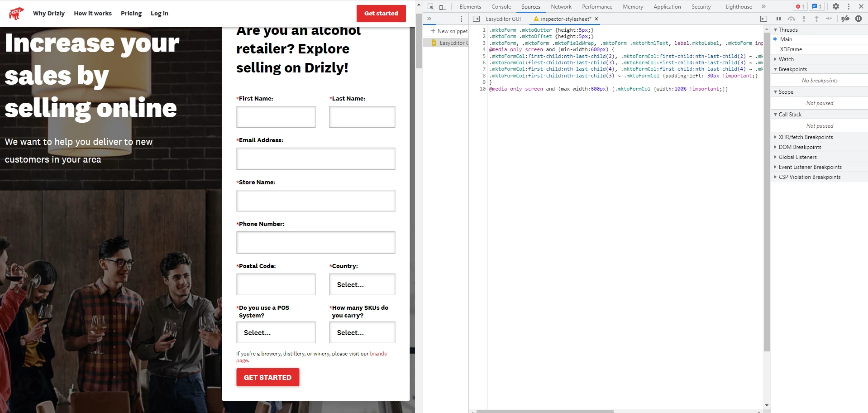This screenshot has height=413, width=868.
Task: Select the inspect element picker icon
Action: (x=430, y=6)
